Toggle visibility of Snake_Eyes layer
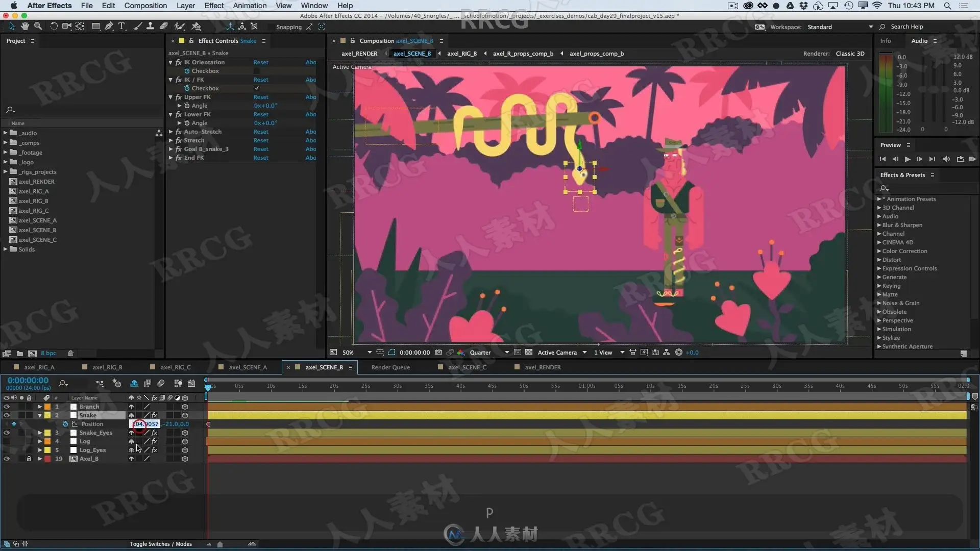The image size is (980, 551). [x=7, y=433]
